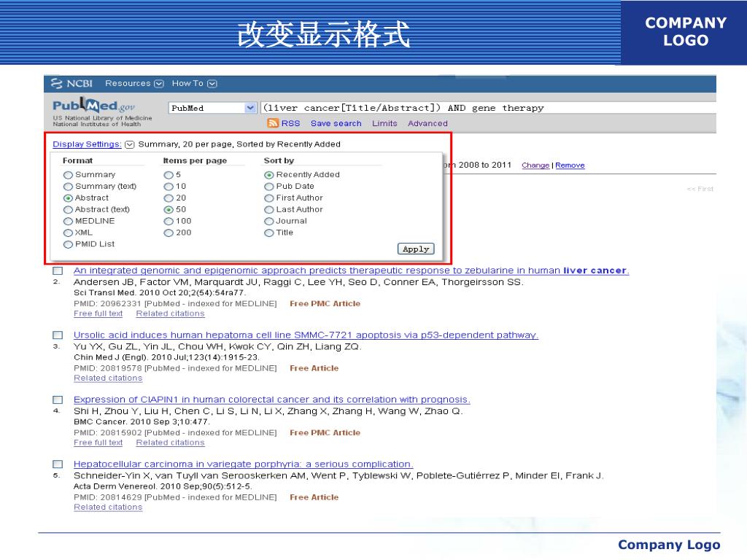This screenshot has width=747, height=560.
Task: Click Related citations under Schneider-Yin article
Action: 108,507
